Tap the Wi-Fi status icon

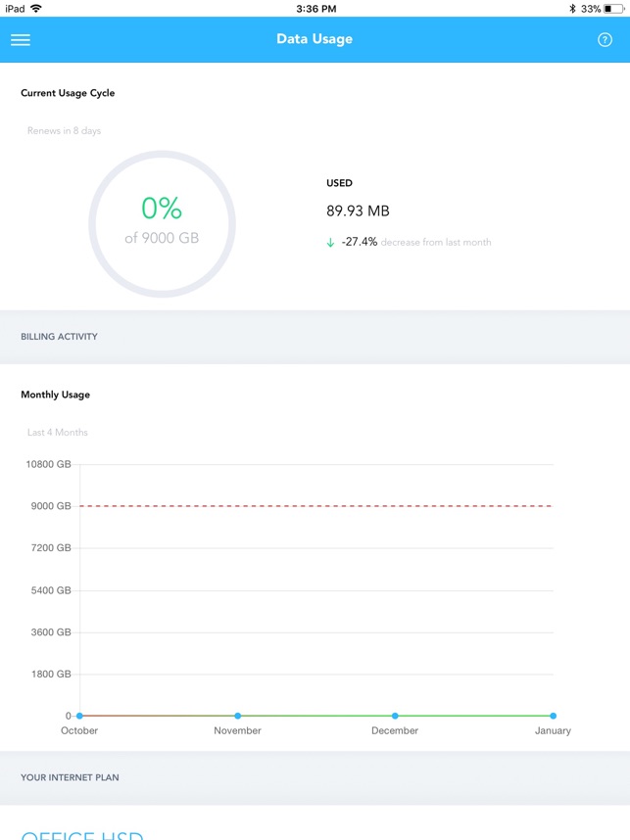tap(36, 9)
